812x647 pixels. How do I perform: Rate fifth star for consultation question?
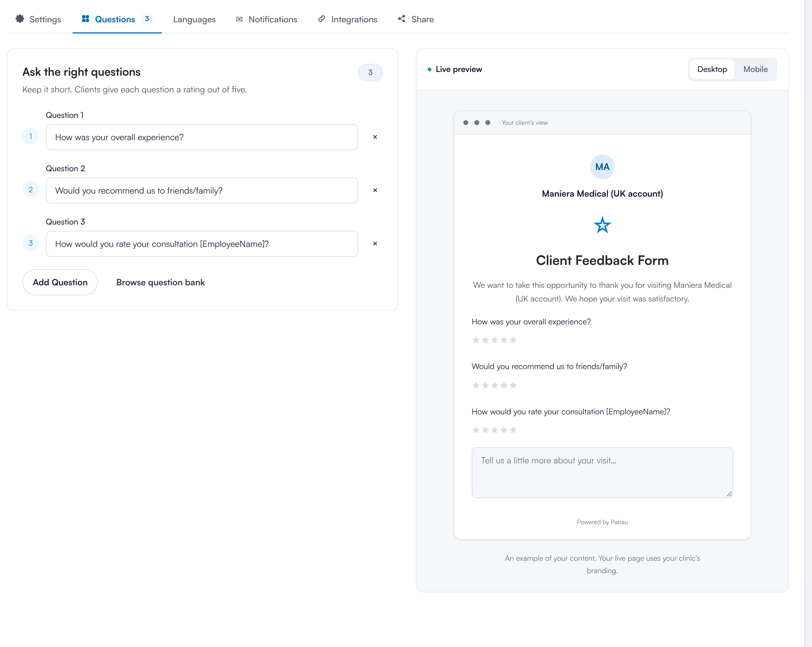pos(513,430)
